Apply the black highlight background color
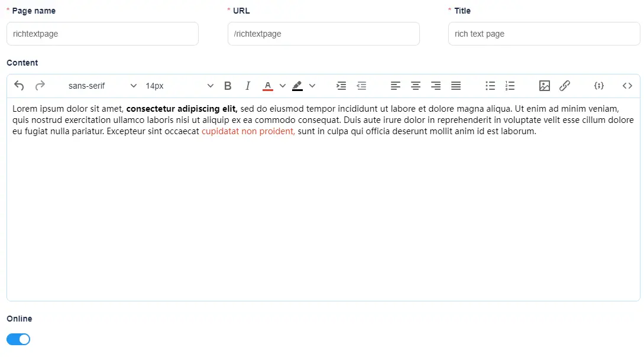 [x=297, y=86]
